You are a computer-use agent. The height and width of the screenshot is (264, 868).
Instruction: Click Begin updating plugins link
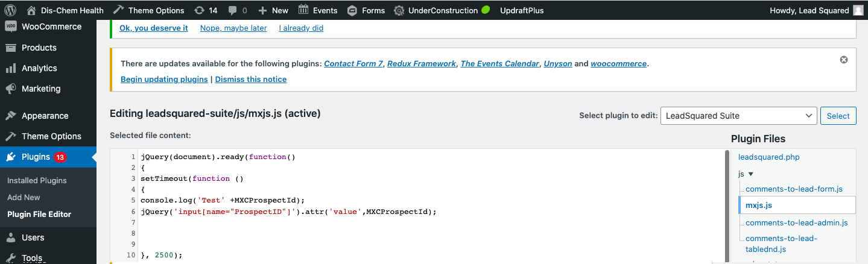[164, 79]
